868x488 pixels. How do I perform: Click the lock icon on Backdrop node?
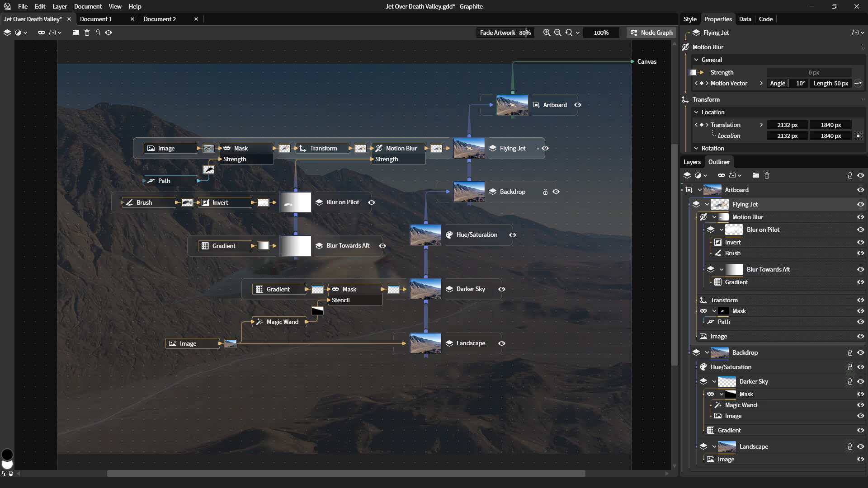click(545, 192)
